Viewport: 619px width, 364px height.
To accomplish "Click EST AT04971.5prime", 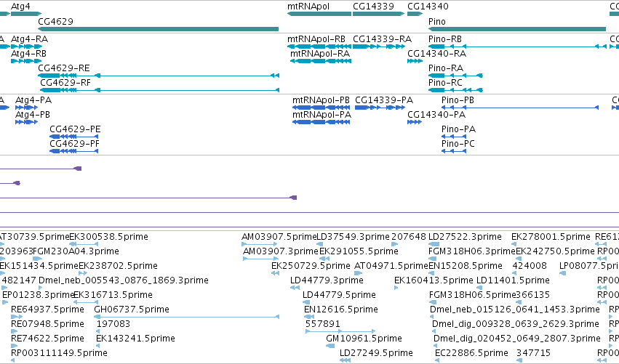I will pos(391,266).
